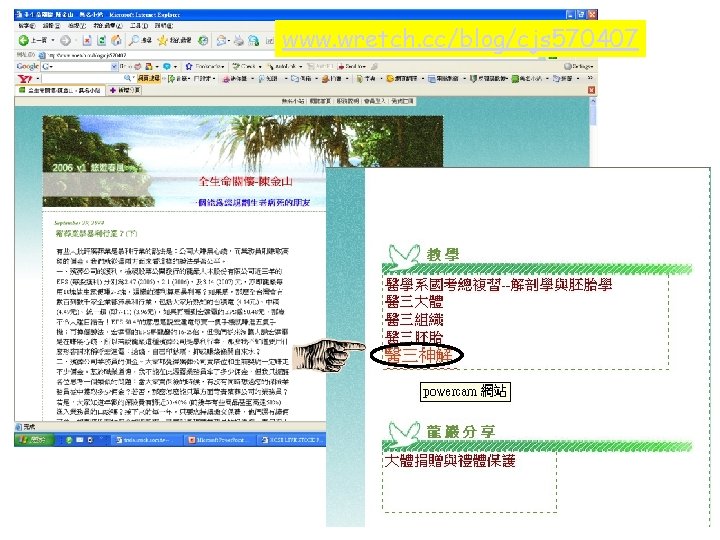The width and height of the screenshot is (720, 540).
Task: Open the History clock-globe icon
Action: (203, 40)
